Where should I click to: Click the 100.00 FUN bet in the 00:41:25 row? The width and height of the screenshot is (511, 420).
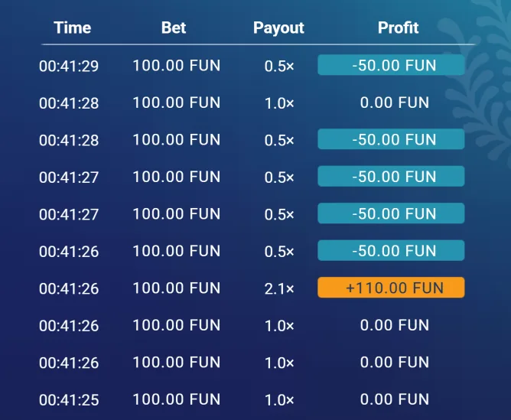pyautogui.click(x=176, y=399)
